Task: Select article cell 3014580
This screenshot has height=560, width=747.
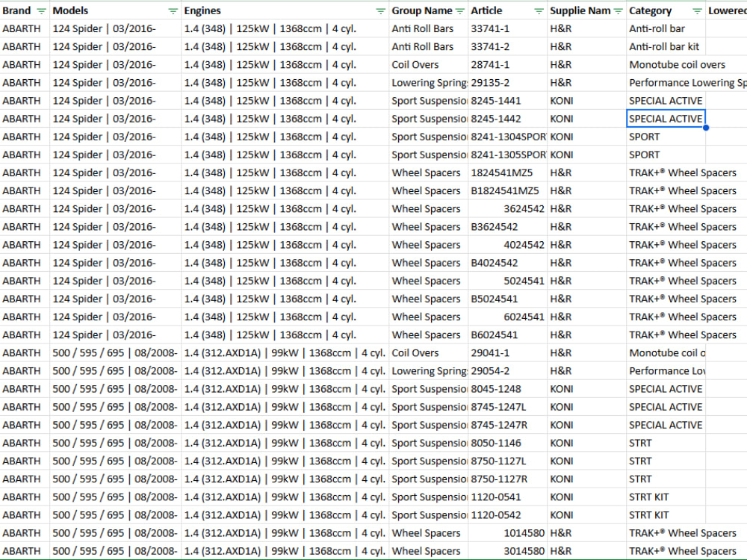Action: coord(507,551)
